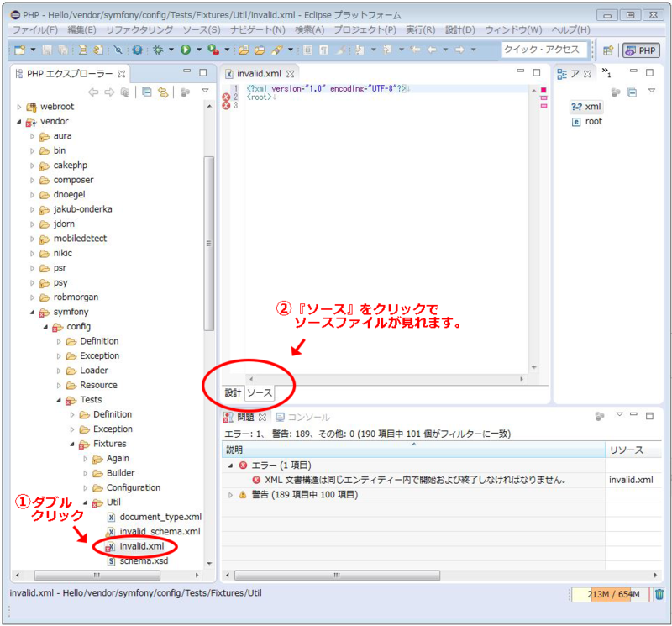Minimize the PHP Explorer view
Screen dimensions: 672x626
coord(186,71)
